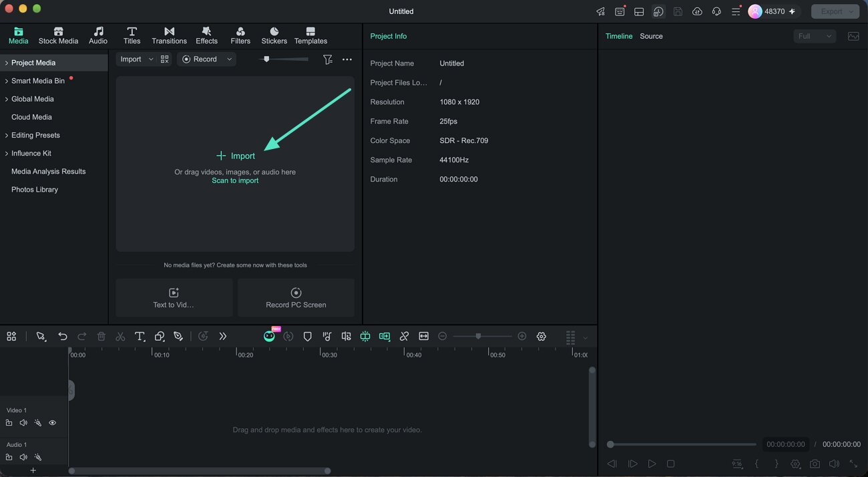Viewport: 868px width, 477px height.
Task: Toggle the Video 1 eye visibility
Action: pyautogui.click(x=52, y=423)
